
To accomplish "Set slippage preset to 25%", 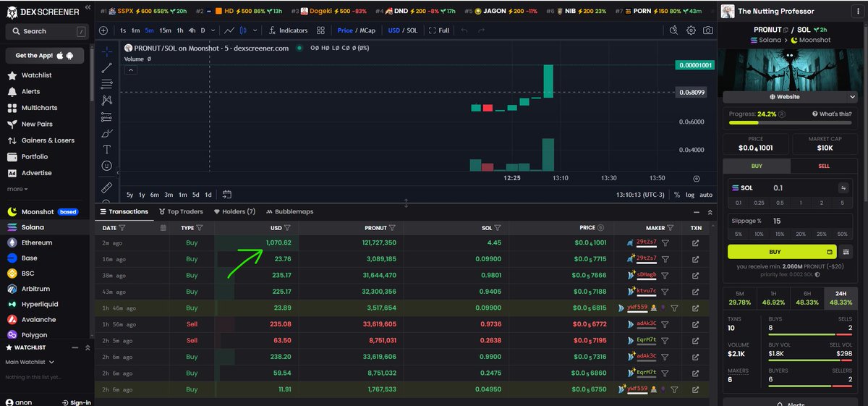I will [821, 234].
